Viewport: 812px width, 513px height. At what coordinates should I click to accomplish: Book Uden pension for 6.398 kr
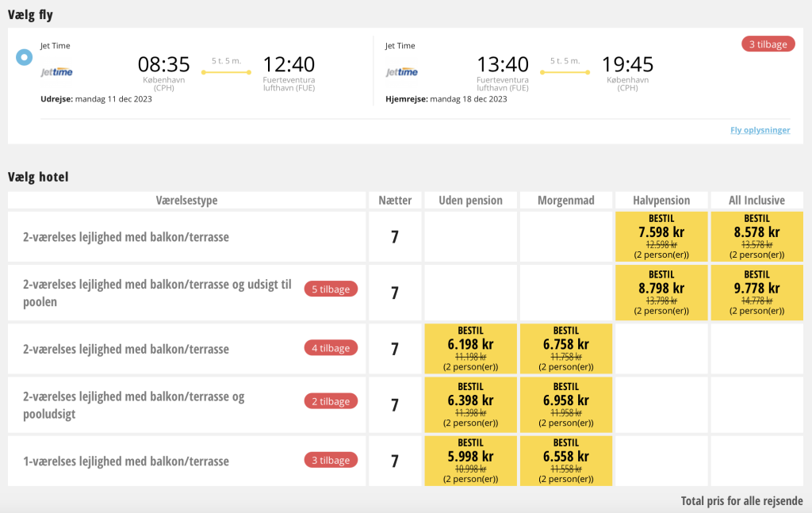(471, 405)
